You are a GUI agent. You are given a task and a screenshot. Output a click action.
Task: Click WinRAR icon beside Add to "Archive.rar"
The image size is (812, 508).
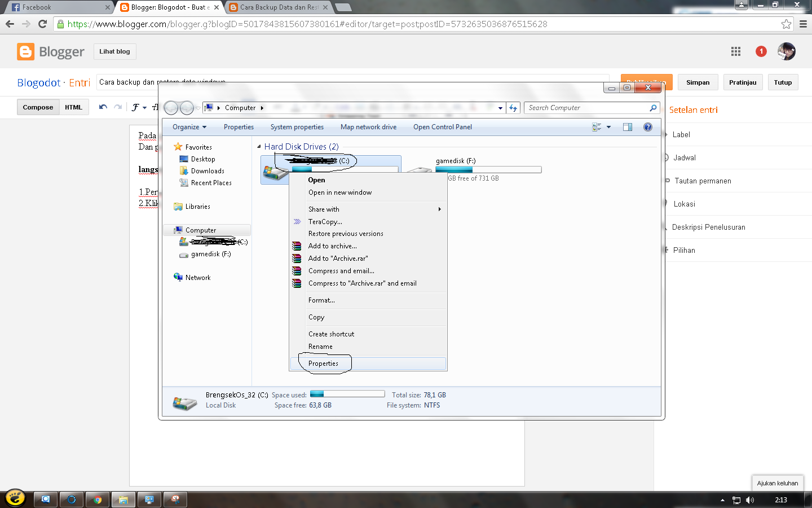[x=297, y=259]
